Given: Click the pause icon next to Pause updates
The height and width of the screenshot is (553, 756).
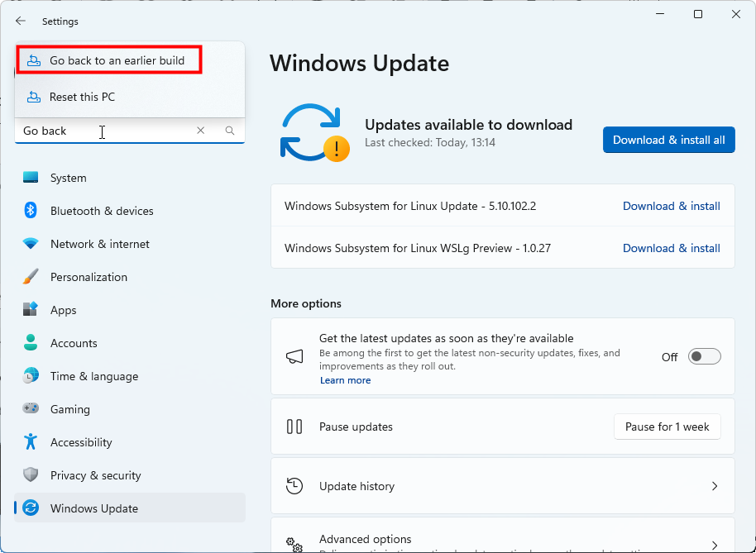Looking at the screenshot, I should pyautogui.click(x=294, y=427).
